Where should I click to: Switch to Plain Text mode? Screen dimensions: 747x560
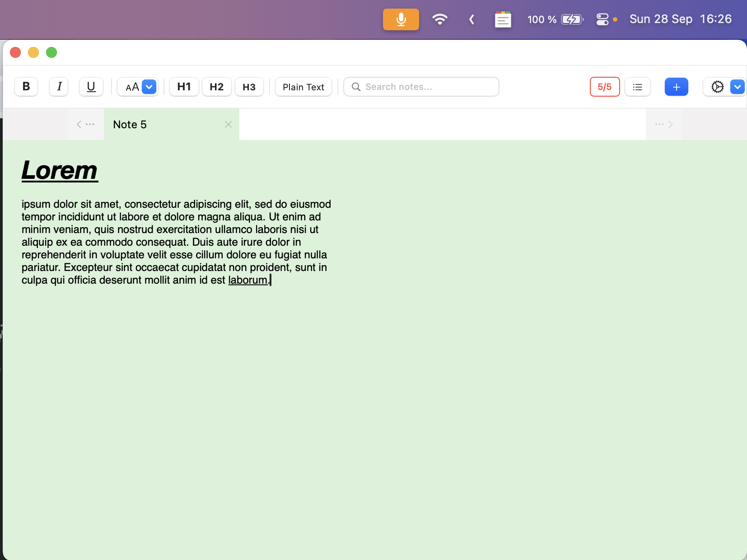pos(303,87)
